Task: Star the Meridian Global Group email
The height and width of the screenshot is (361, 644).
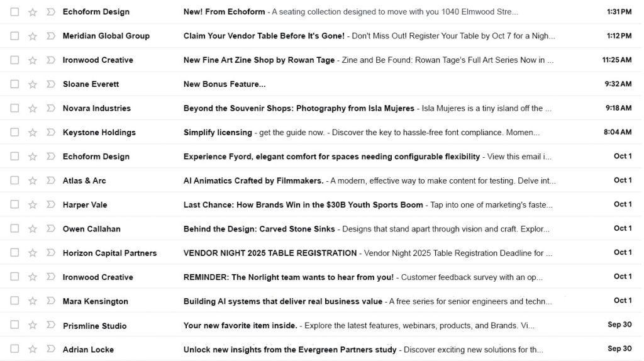Action: click(33, 36)
